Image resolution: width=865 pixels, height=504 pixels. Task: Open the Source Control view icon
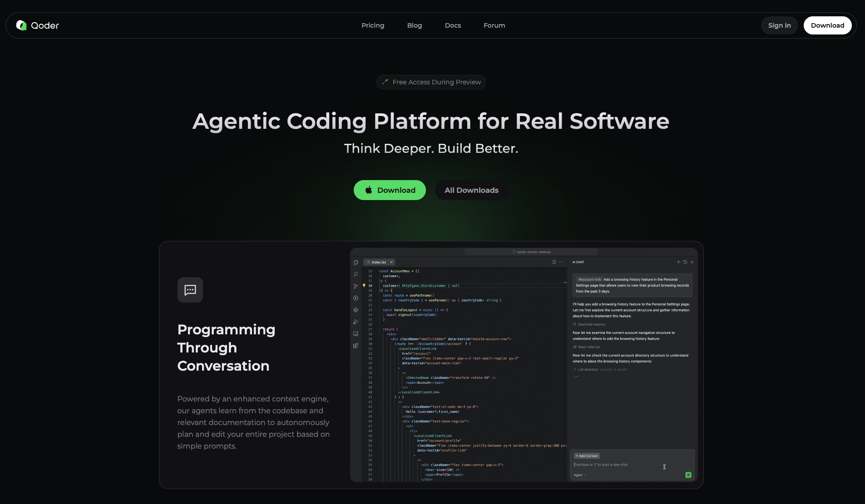click(x=356, y=286)
